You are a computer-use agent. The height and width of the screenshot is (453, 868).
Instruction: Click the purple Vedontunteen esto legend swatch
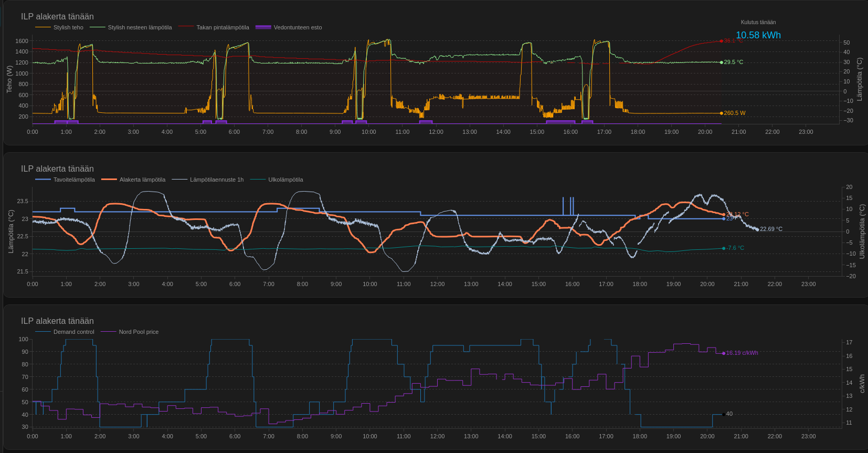[x=263, y=27]
